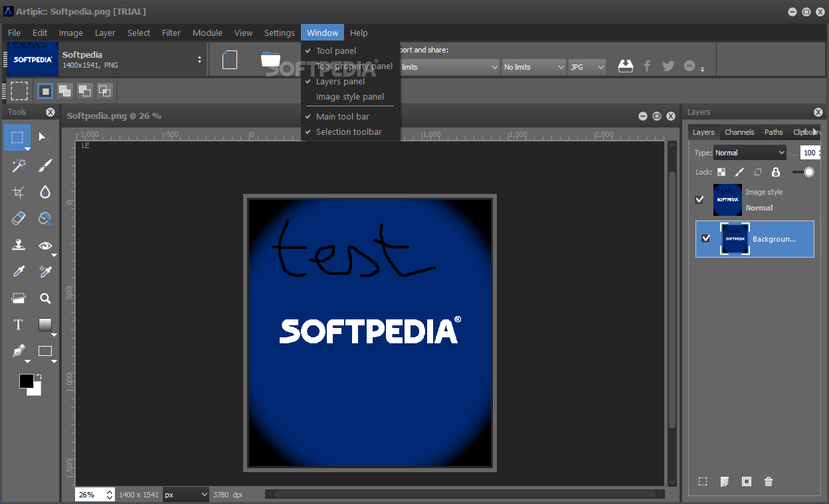Switch to the Channels tab

tap(739, 132)
